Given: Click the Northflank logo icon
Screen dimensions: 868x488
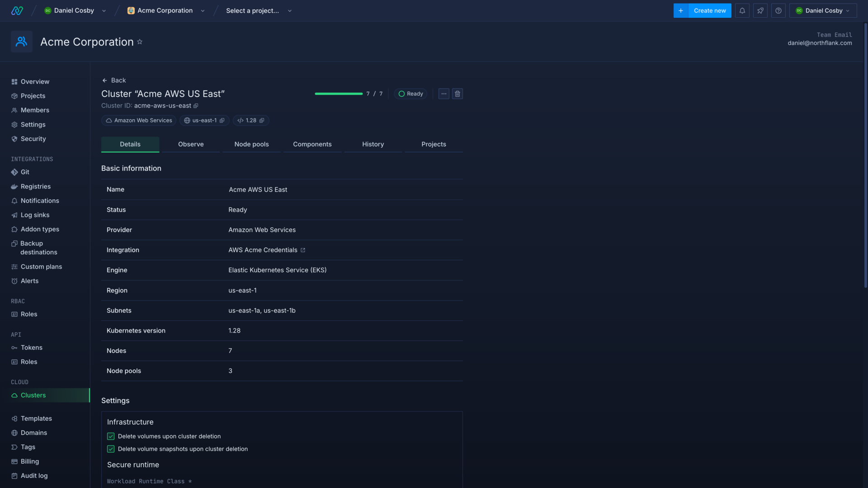Looking at the screenshot, I should [17, 10].
